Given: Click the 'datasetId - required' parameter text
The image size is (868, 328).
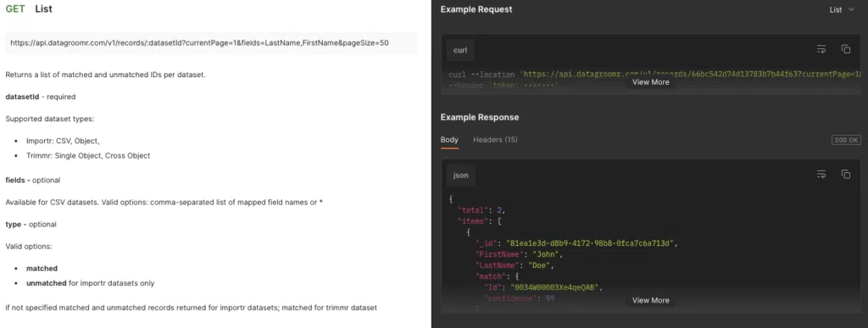Looking at the screenshot, I should [x=41, y=97].
